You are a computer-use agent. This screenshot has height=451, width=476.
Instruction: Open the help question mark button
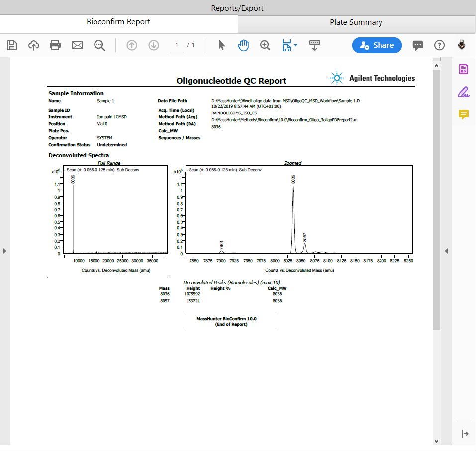[439, 45]
